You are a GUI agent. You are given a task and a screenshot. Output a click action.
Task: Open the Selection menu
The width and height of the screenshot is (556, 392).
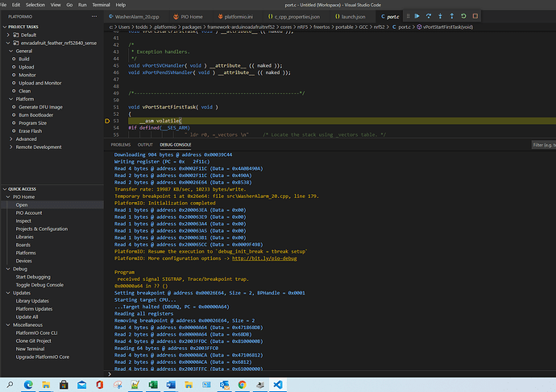(35, 5)
